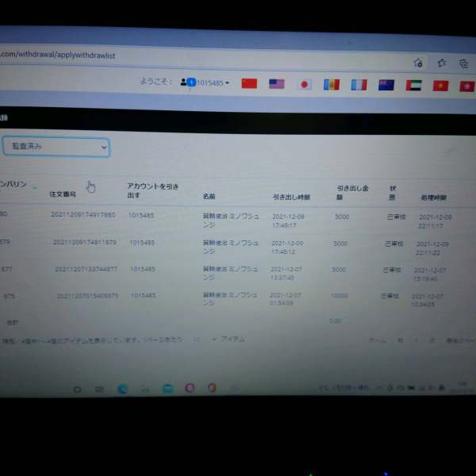
Task: Choose the blue-yellow-red tricolor flag
Action: (332, 85)
